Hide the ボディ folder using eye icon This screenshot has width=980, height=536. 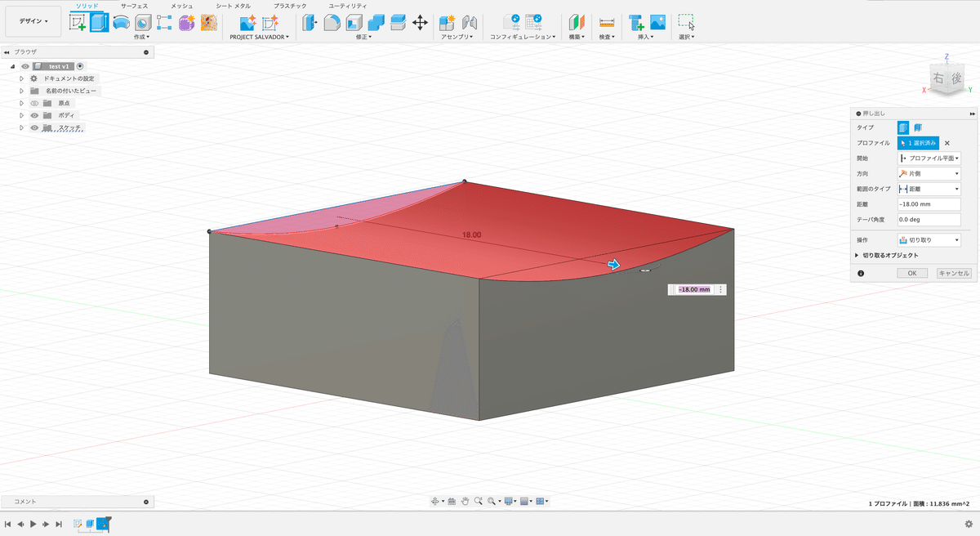(x=34, y=116)
